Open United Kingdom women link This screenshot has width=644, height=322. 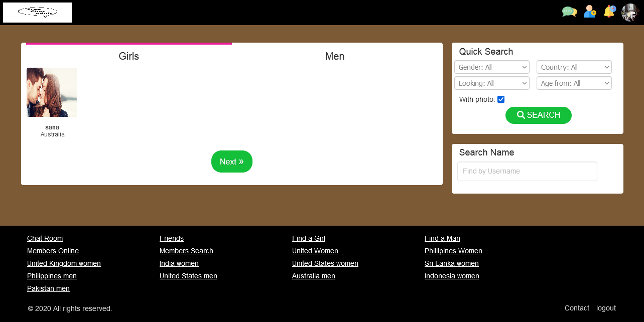click(x=64, y=263)
